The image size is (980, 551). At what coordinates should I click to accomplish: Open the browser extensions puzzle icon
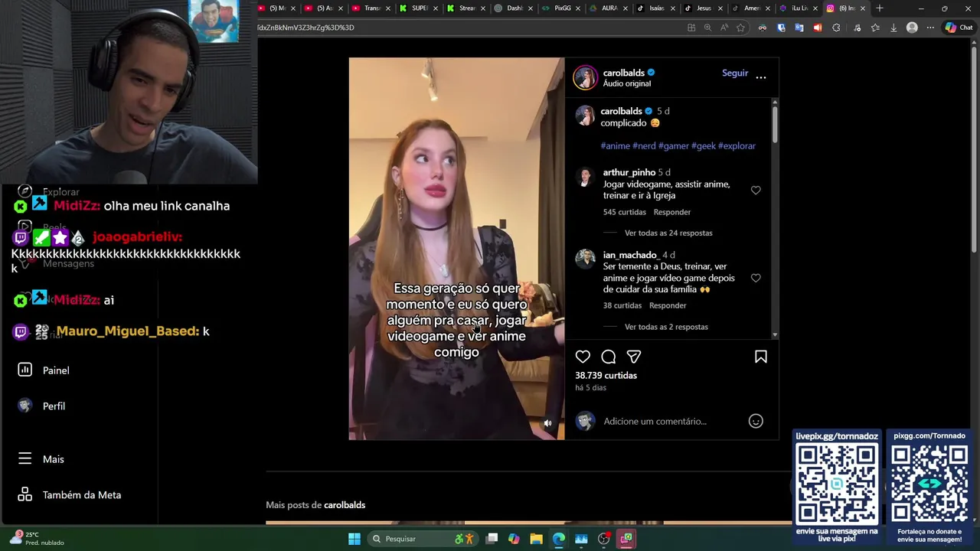[836, 28]
